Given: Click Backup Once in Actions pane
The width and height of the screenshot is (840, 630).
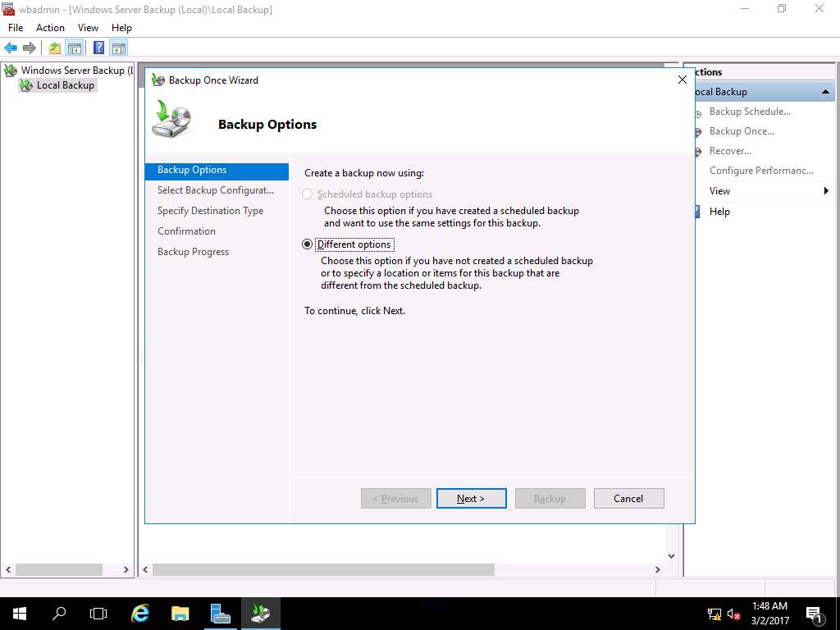Looking at the screenshot, I should click(x=742, y=131).
